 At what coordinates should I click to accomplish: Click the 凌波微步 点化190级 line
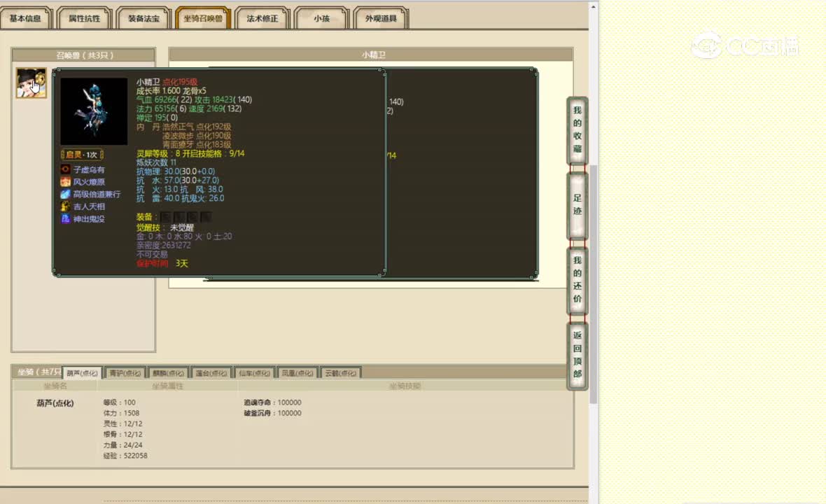pyautogui.click(x=197, y=135)
